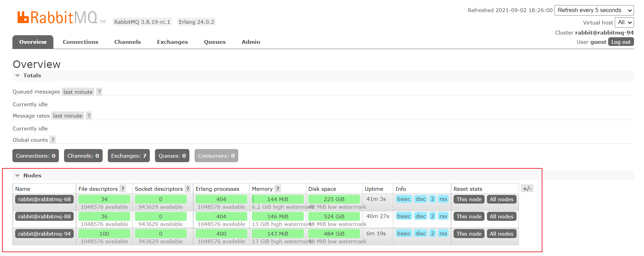The width and height of the screenshot is (644, 256).
Task: Open the Virtual host dropdown
Action: [624, 22]
